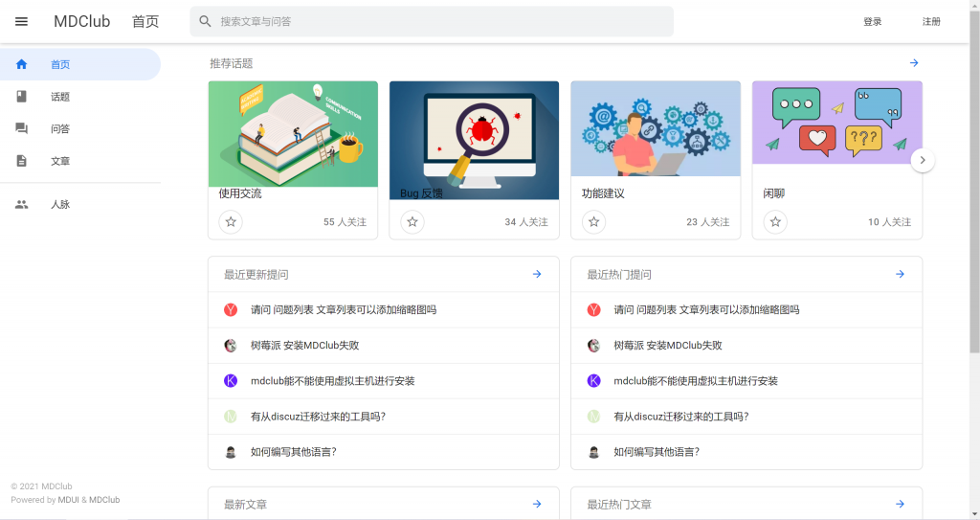The image size is (980, 520).
Task: Open 最新文章 list via arrow icon
Action: click(x=537, y=504)
